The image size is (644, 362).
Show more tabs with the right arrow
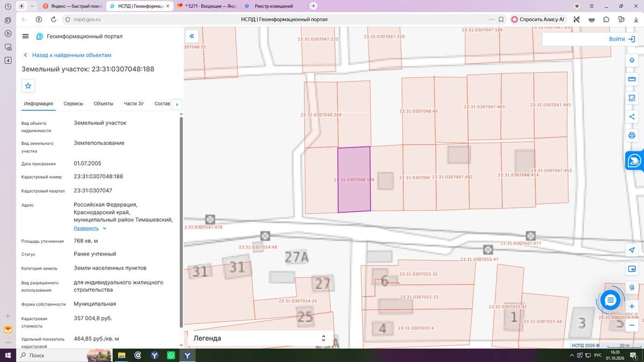[177, 104]
